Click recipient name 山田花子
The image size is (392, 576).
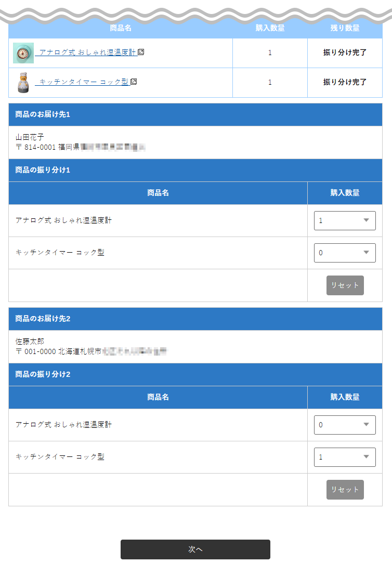click(x=30, y=137)
